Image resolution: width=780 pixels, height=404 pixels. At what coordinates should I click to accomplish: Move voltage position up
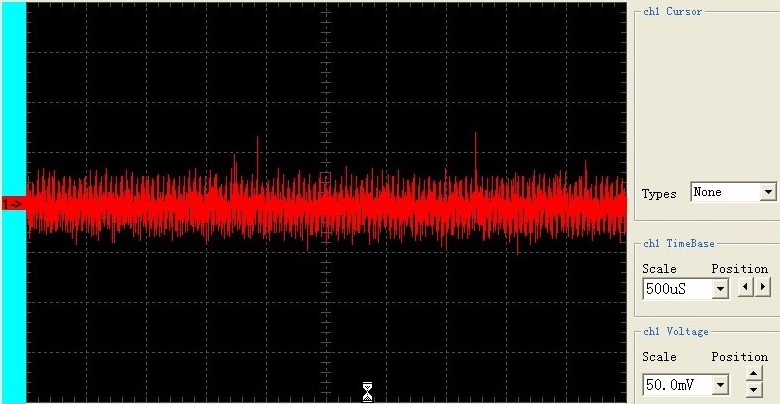pyautogui.click(x=754, y=373)
